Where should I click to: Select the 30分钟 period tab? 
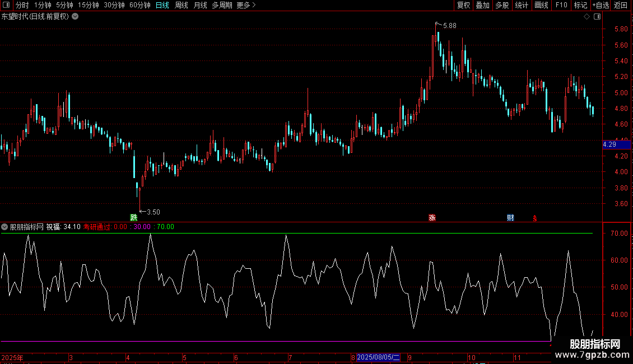coord(114,5)
